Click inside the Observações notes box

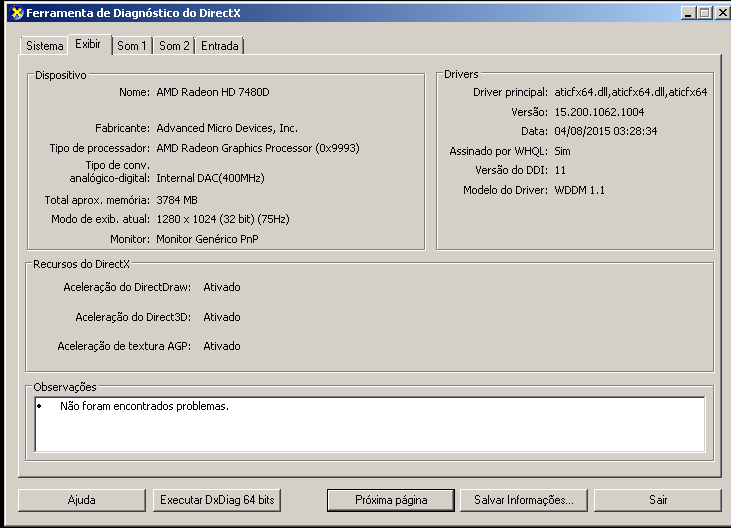coord(370,425)
